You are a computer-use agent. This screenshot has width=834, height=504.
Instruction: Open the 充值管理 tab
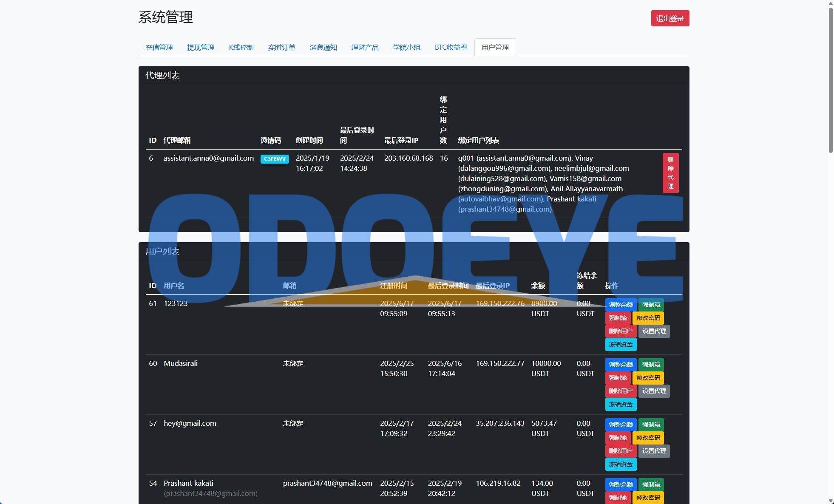(159, 47)
